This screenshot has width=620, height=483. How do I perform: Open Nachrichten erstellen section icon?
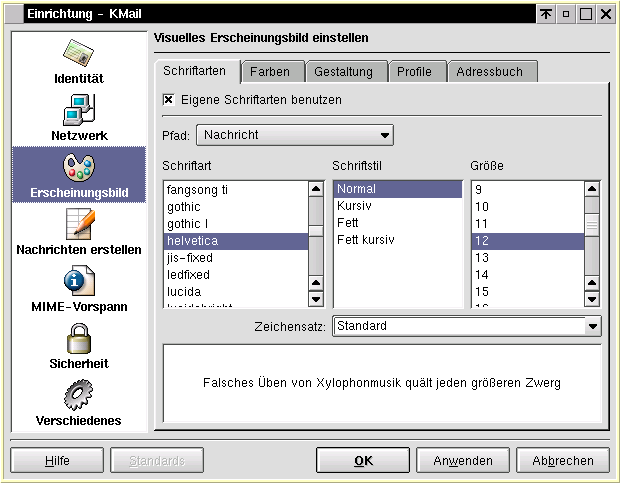tap(79, 223)
